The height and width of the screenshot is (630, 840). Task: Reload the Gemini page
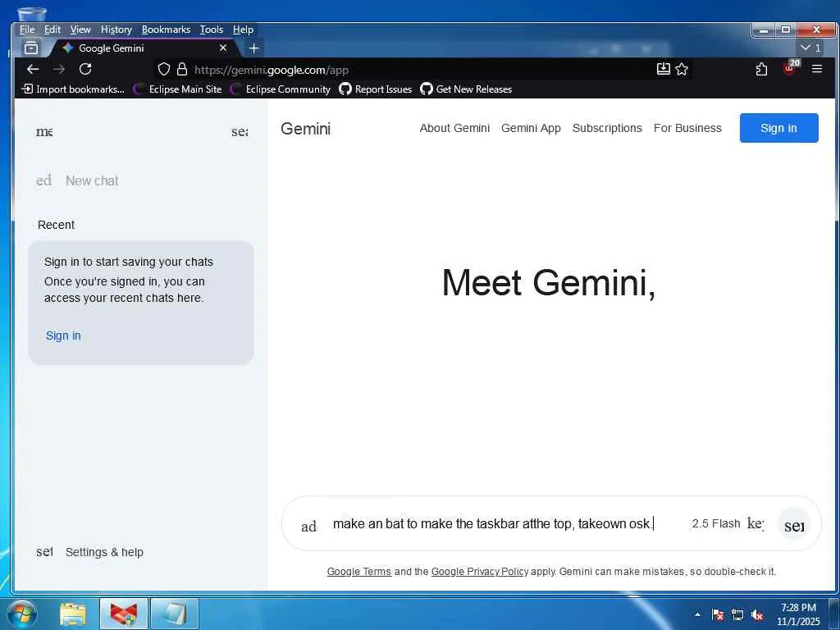85,69
